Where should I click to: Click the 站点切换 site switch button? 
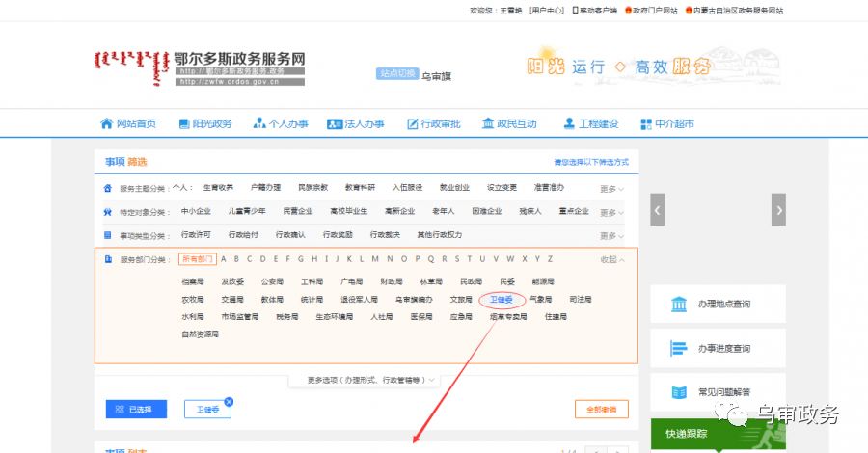pos(397,73)
